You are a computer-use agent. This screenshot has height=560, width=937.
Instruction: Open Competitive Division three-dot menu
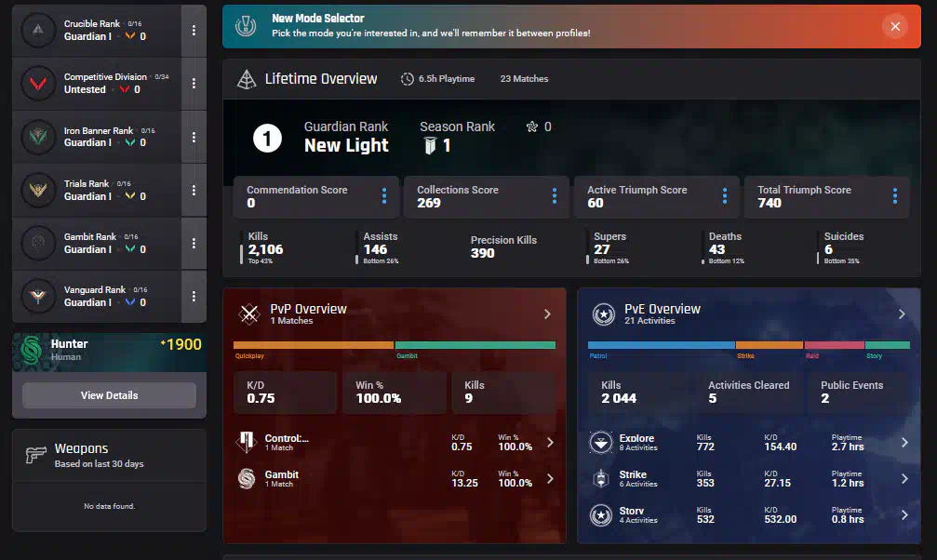[194, 83]
